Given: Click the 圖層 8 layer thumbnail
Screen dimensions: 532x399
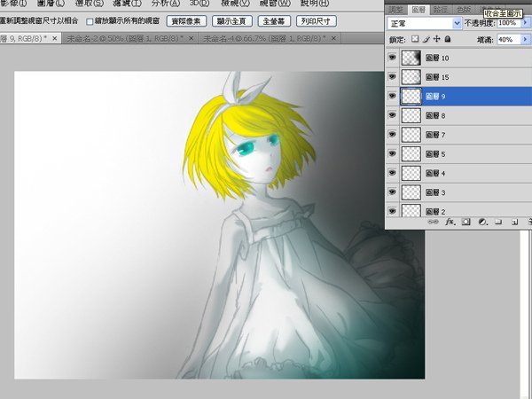Looking at the screenshot, I should point(411,115).
